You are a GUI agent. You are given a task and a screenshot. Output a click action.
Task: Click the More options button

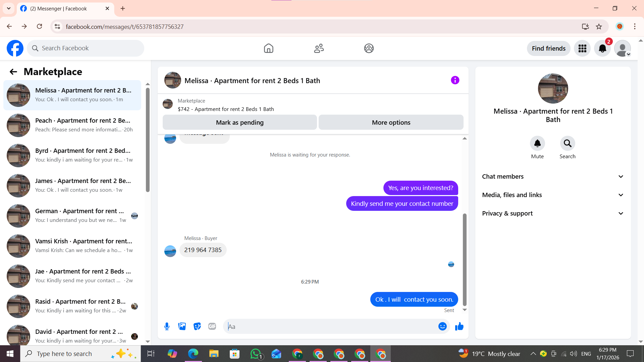[391, 122]
